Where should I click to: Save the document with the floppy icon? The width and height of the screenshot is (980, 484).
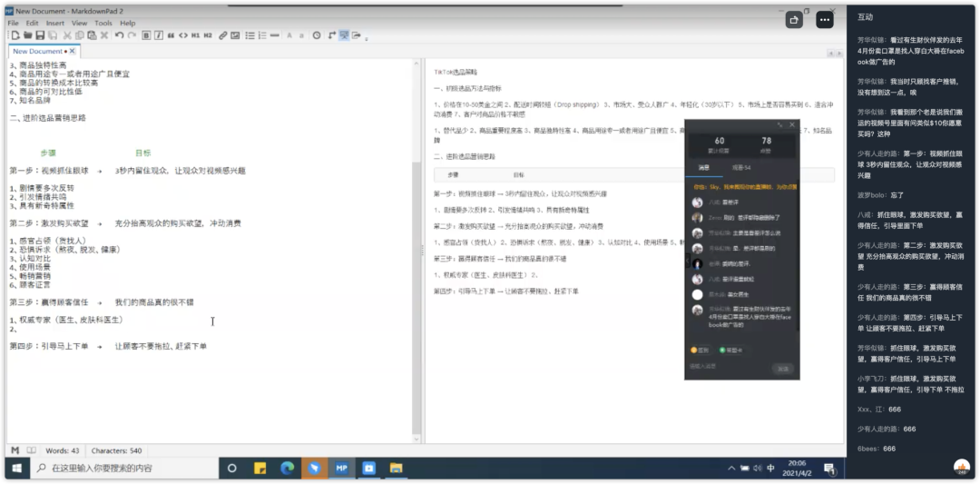40,35
